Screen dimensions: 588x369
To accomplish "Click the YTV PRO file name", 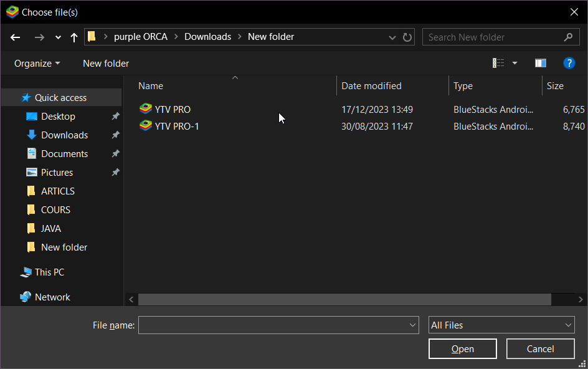I will [173, 109].
